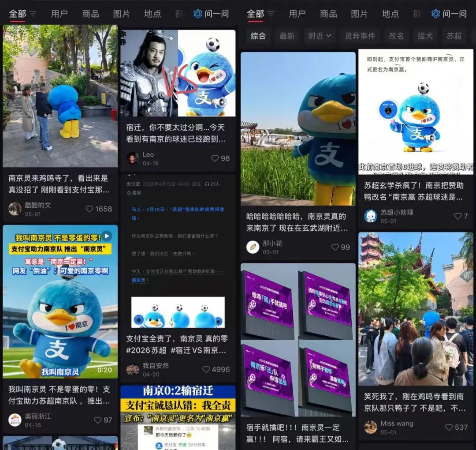Filter by the 苏超 chip

(454, 36)
